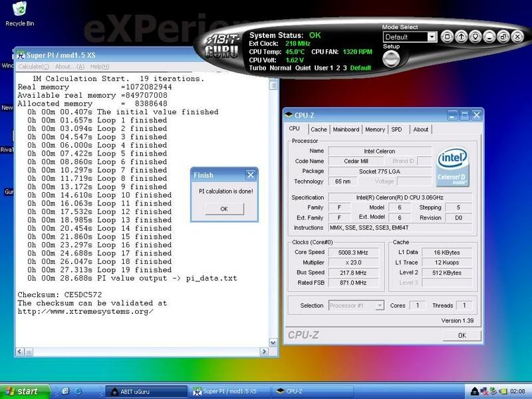Click the square icon button in uGuru panel
This screenshot has width=532, height=399.
click(447, 37)
